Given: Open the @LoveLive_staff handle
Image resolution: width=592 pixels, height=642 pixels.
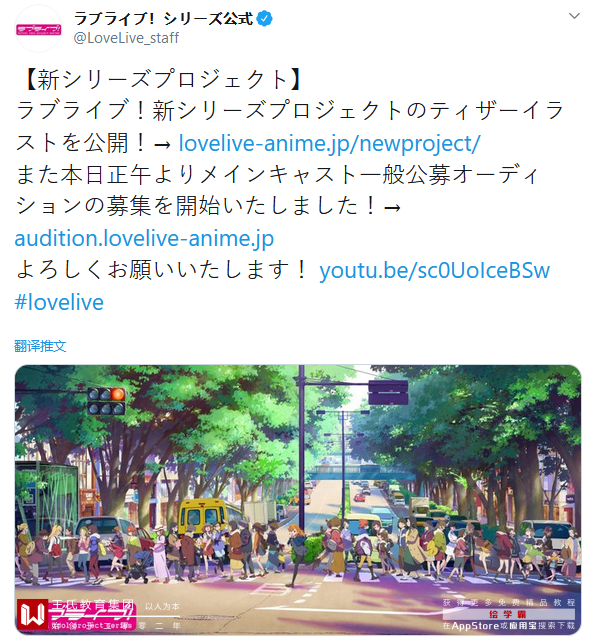Looking at the screenshot, I should [126, 38].
